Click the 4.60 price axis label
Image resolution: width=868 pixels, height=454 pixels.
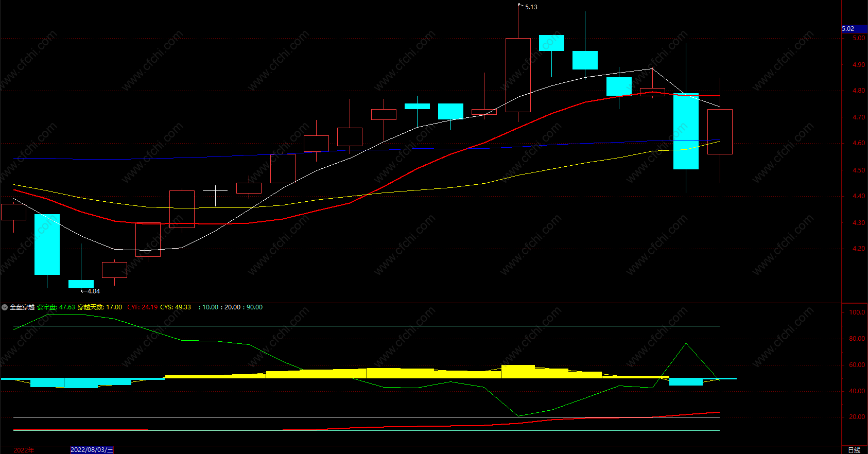[x=859, y=143]
